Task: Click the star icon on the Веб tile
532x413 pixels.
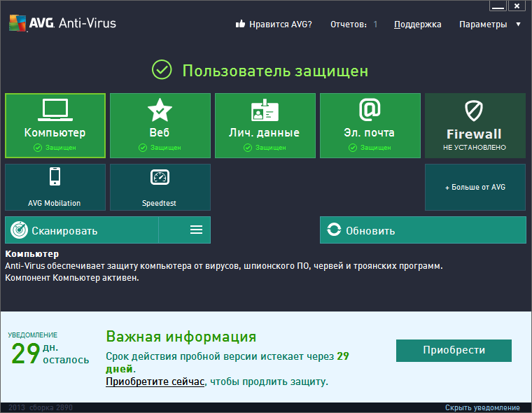Action: (160, 110)
